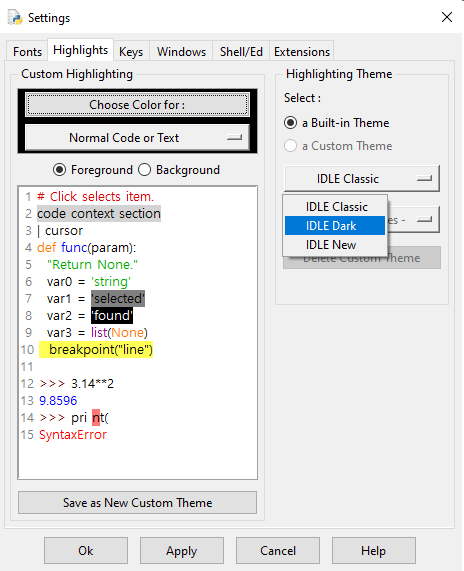The width and height of the screenshot is (464, 571).
Task: Click the '3.14**2' shell input sample
Action: pos(93,384)
